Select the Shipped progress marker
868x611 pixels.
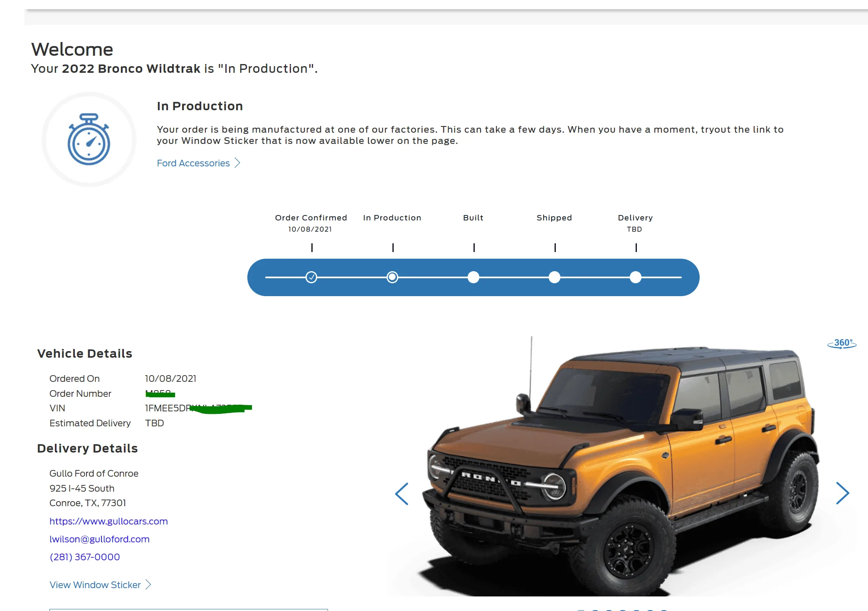(x=555, y=277)
